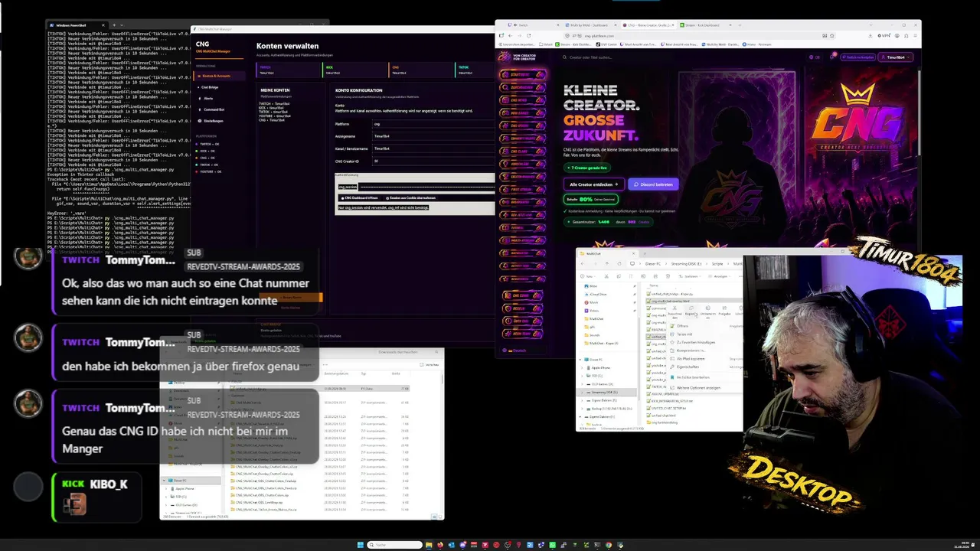Add a new tab in File Explorer
The image size is (980, 551).
645,253
